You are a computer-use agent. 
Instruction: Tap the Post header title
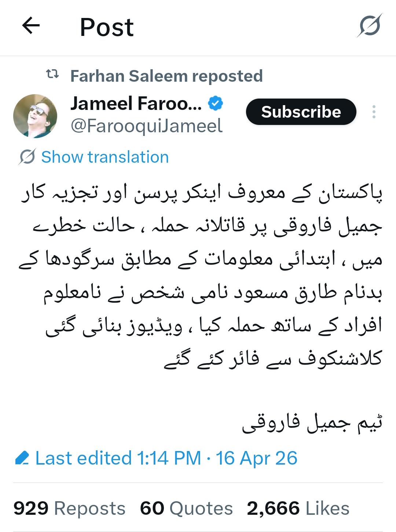coord(107,27)
